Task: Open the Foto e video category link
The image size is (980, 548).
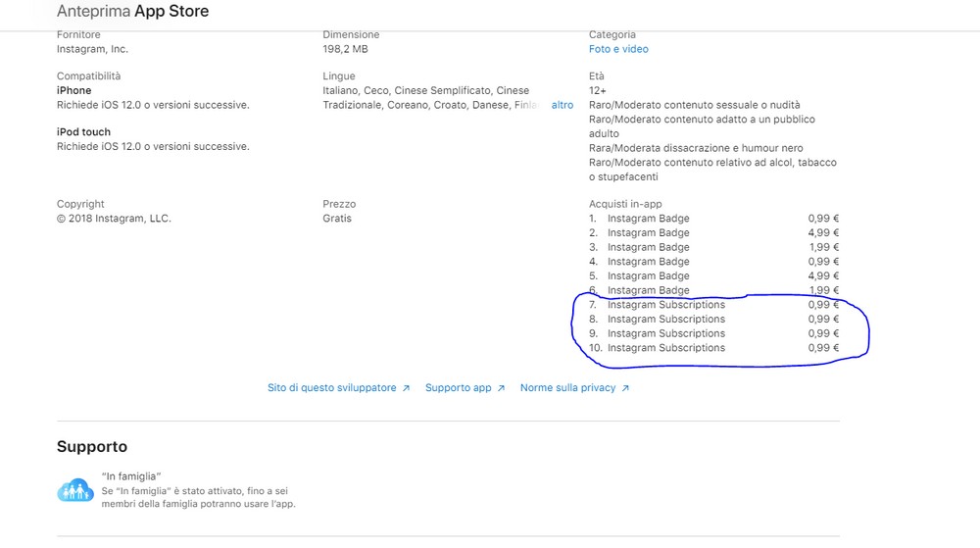Action: click(618, 49)
